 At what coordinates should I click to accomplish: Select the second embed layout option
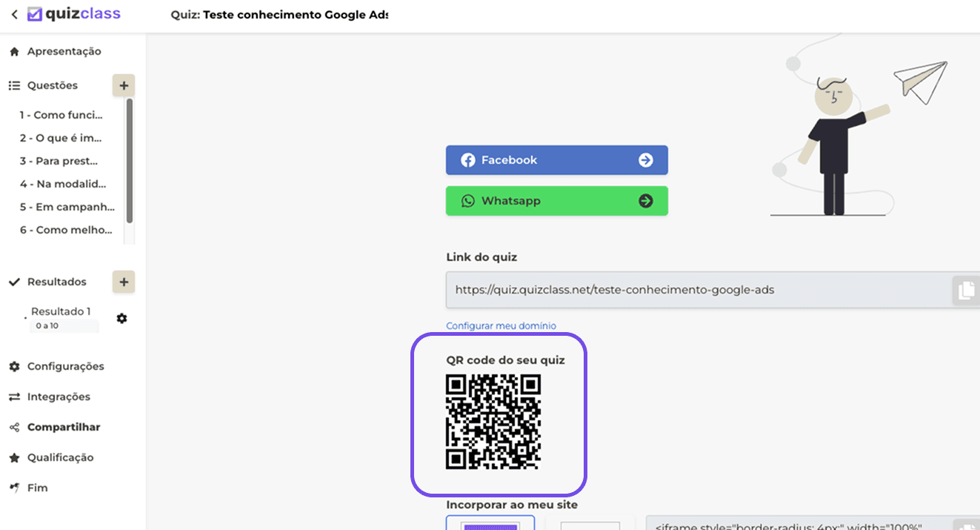[590, 523]
